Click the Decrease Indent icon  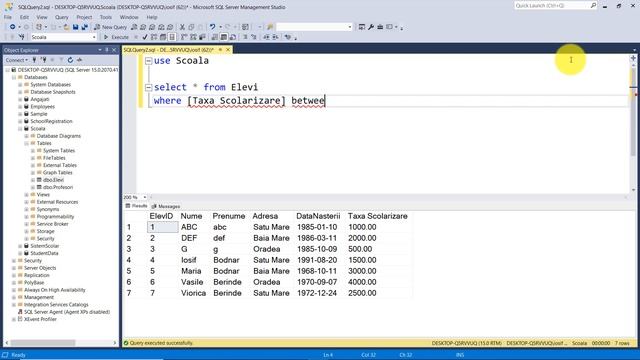[x=267, y=37]
